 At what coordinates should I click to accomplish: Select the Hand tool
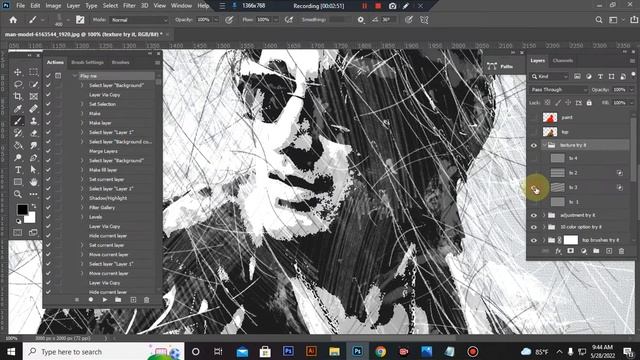pos(33,182)
